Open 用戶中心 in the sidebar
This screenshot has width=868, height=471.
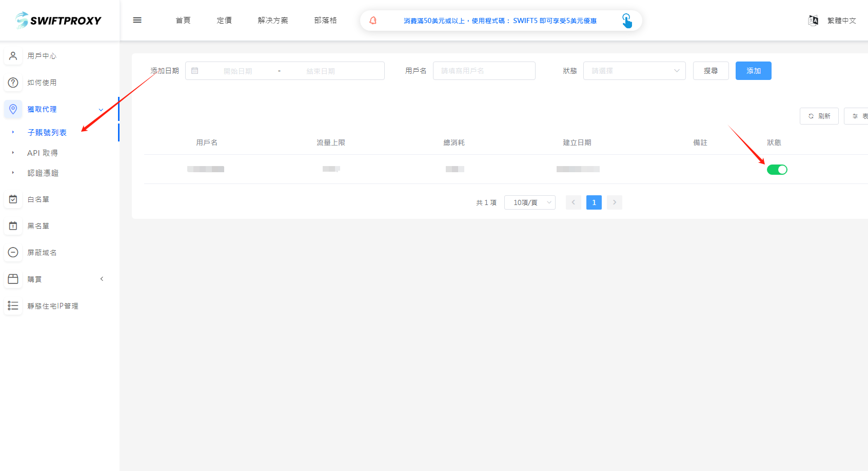click(x=42, y=56)
